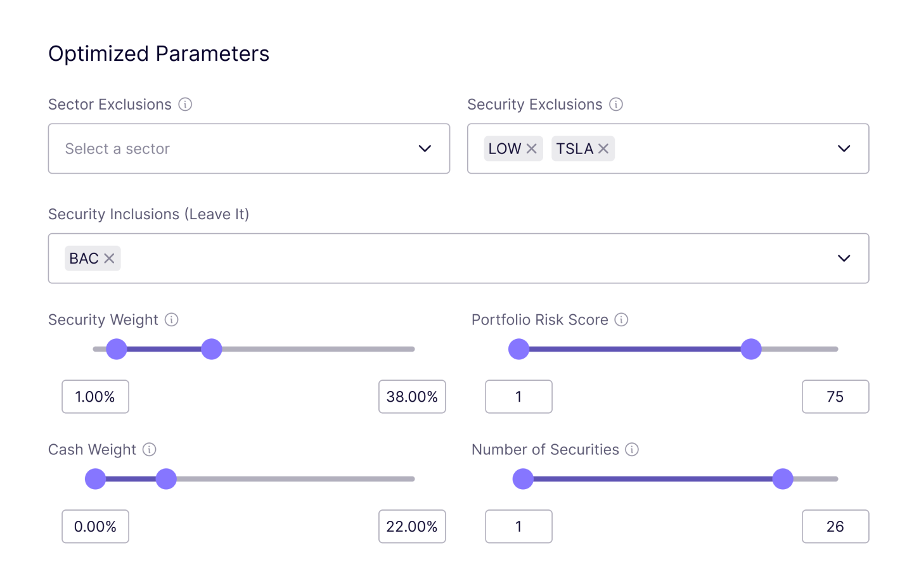Screen dimensions: 914x588
Task: Click the Sector Exclusions info icon
Action: [185, 105]
